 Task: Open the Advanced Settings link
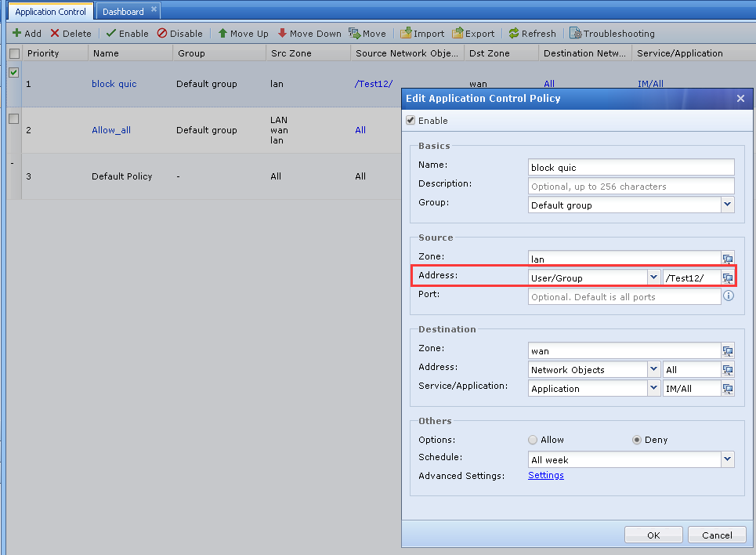tap(546, 475)
